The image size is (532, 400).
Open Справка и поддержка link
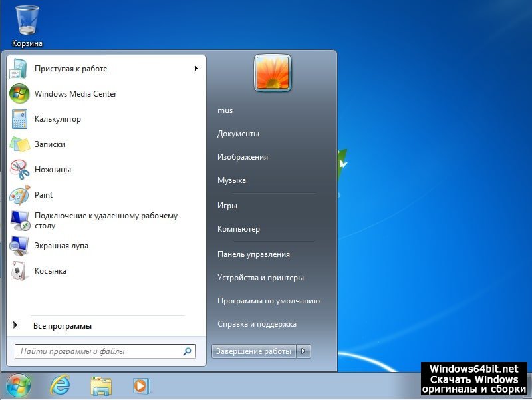tap(257, 324)
